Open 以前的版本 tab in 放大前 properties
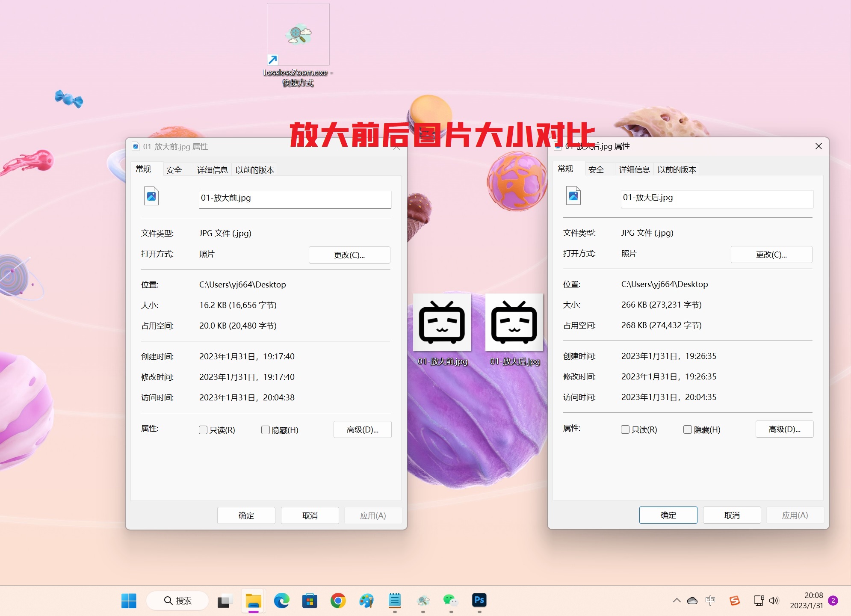 pyautogui.click(x=255, y=170)
